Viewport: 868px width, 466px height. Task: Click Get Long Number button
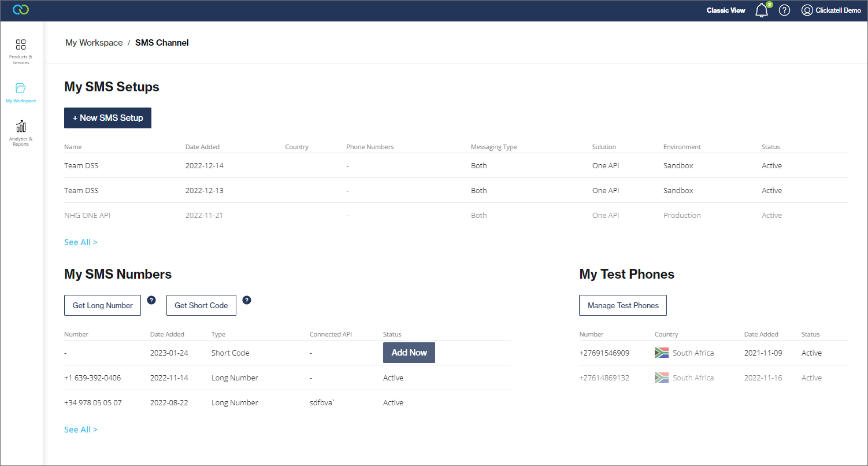click(103, 305)
